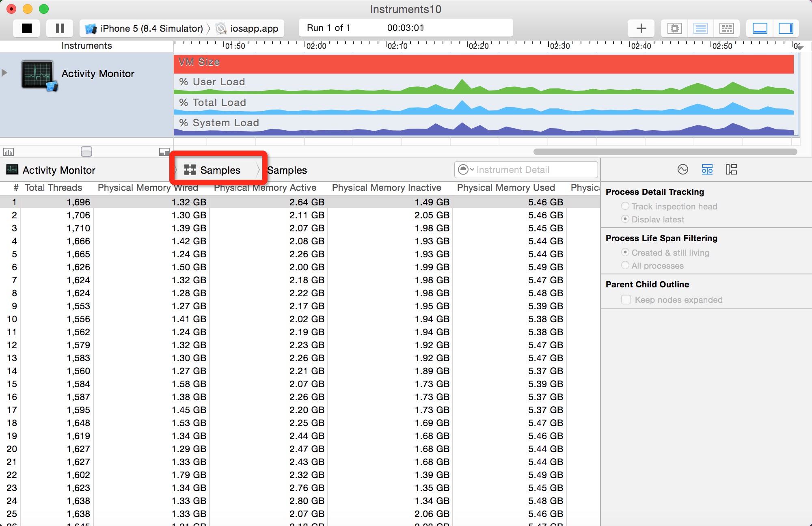
Task: Click the second Samples breadcrumb label
Action: [287, 170]
